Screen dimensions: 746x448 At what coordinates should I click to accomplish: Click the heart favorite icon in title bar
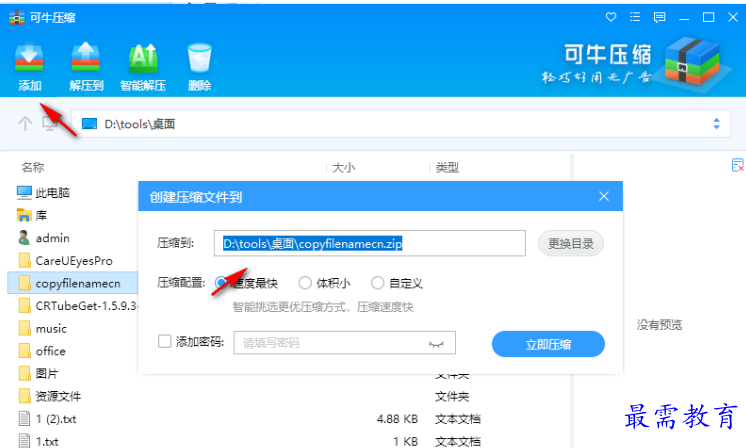click(x=612, y=18)
